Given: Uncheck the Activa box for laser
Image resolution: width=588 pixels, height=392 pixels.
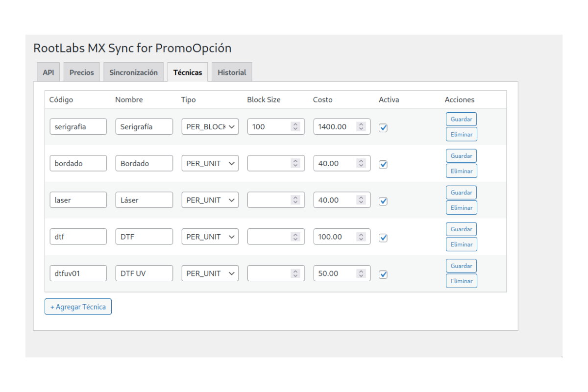Looking at the screenshot, I should pos(383,201).
